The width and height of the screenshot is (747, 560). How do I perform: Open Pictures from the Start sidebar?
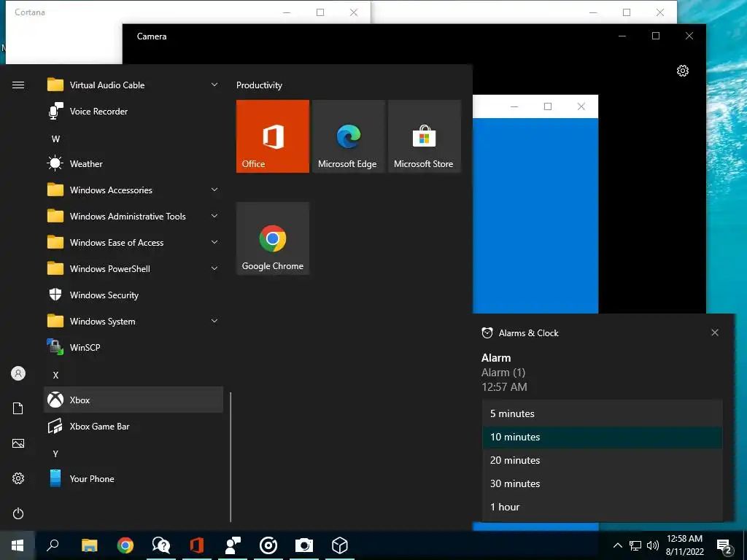[x=18, y=443]
